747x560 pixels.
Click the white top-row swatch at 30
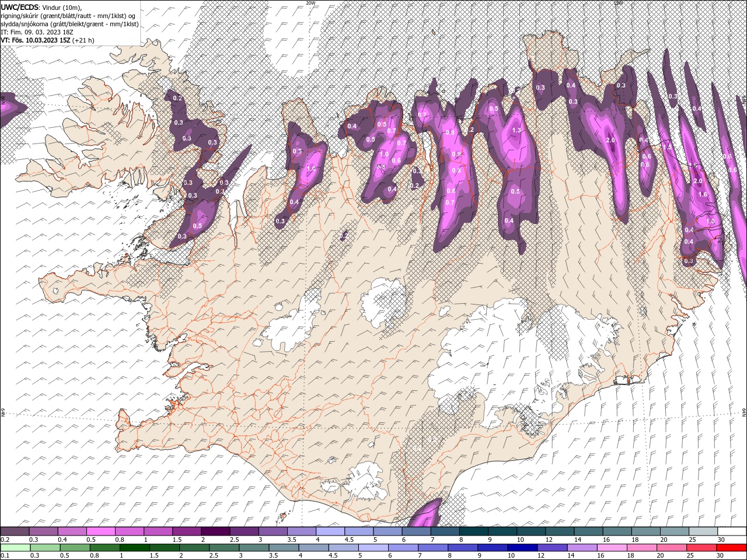[x=732, y=531]
